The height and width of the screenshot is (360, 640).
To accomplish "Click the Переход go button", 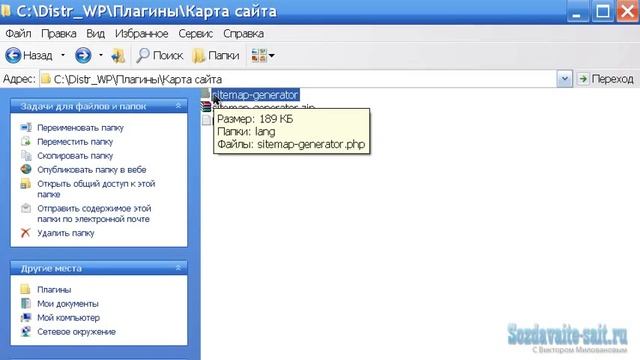I will tap(606, 79).
